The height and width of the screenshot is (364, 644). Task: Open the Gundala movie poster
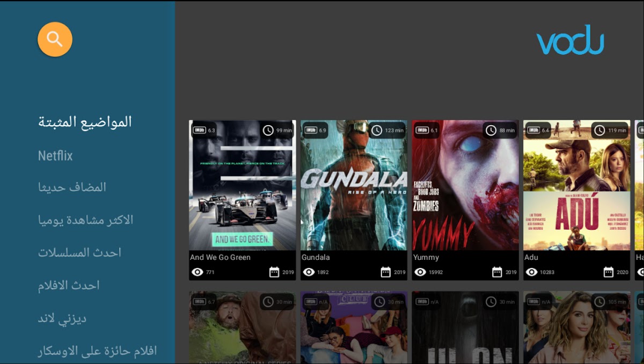tap(354, 185)
